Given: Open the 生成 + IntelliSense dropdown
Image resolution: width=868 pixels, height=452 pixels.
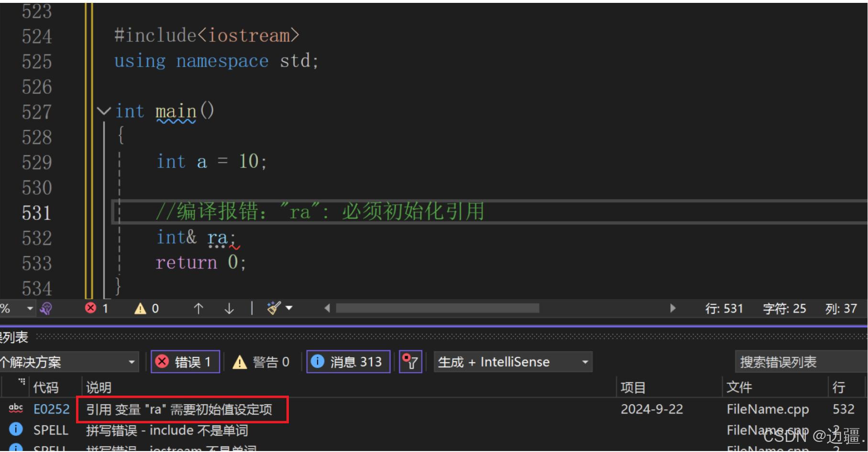Looking at the screenshot, I should click(513, 362).
